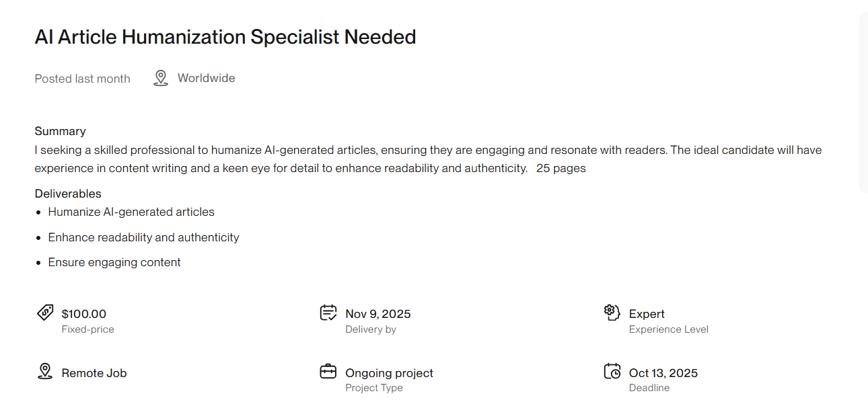Click the "Posted last month" text
Image resolution: width=868 pixels, height=410 pixels.
(x=82, y=79)
